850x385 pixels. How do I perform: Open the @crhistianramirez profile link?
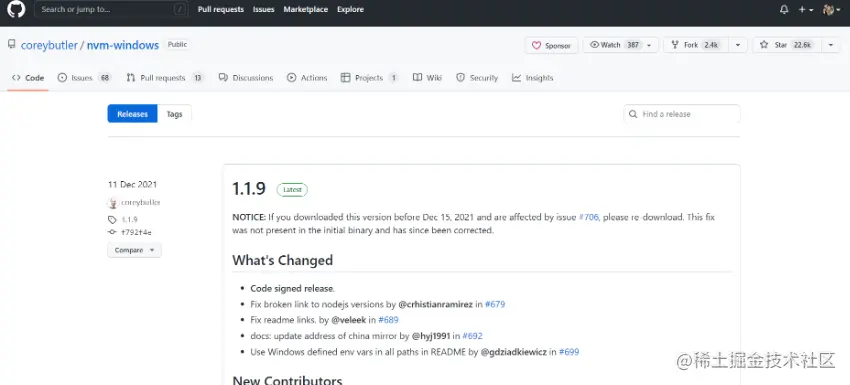pyautogui.click(x=436, y=304)
